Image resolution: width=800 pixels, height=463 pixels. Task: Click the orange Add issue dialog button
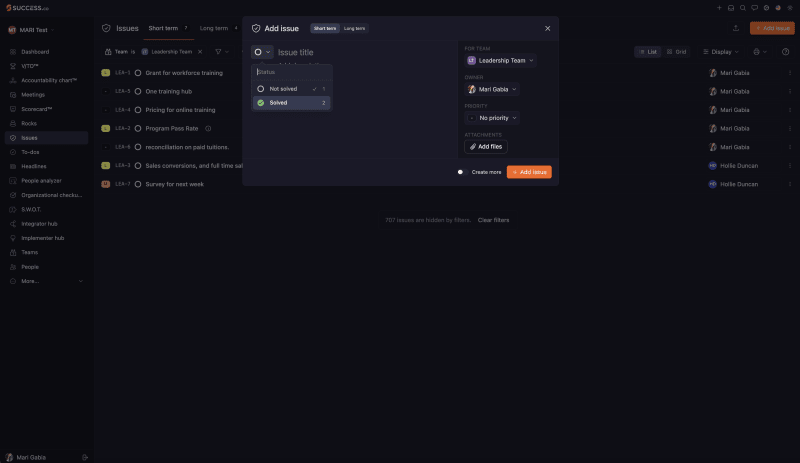click(529, 172)
